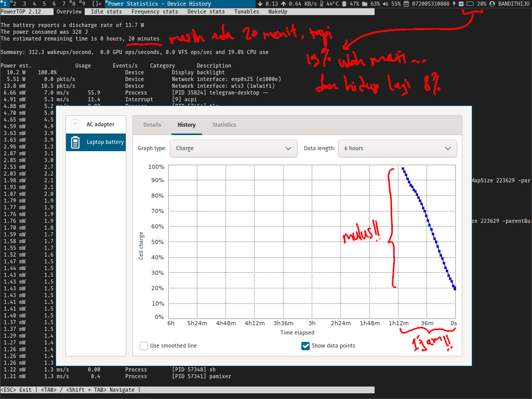Open the Statistics tab

pyautogui.click(x=224, y=125)
